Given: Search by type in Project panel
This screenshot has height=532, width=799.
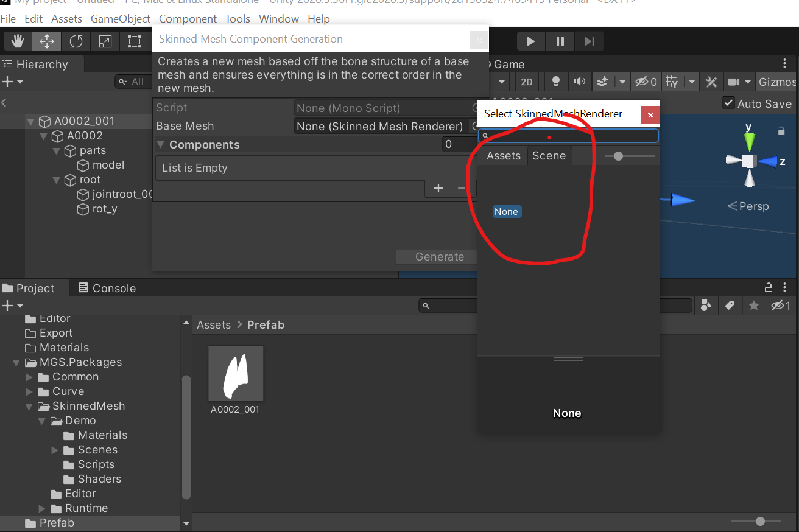Looking at the screenshot, I should pyautogui.click(x=706, y=306).
